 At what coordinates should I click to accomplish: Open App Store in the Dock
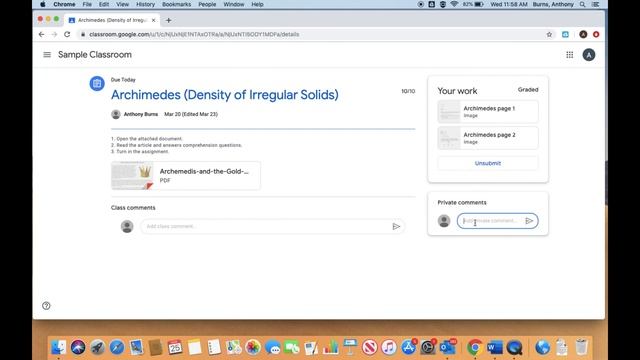[x=408, y=347]
